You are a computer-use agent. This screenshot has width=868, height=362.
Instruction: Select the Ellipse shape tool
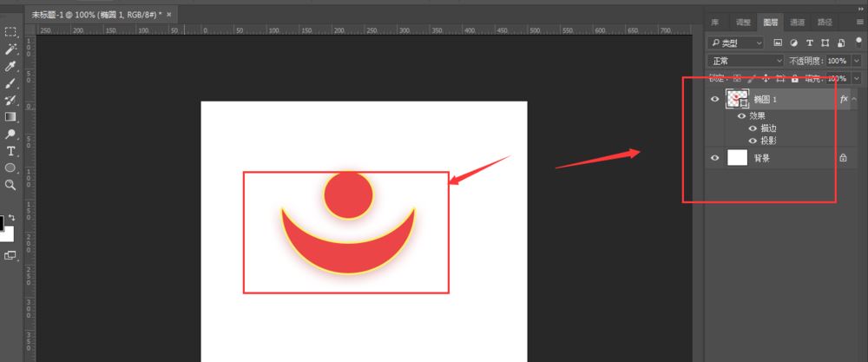[10, 168]
